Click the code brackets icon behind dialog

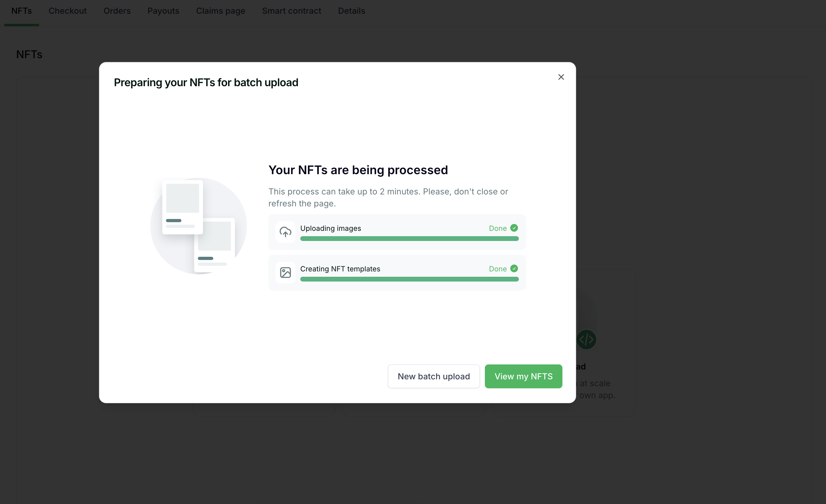tap(586, 340)
